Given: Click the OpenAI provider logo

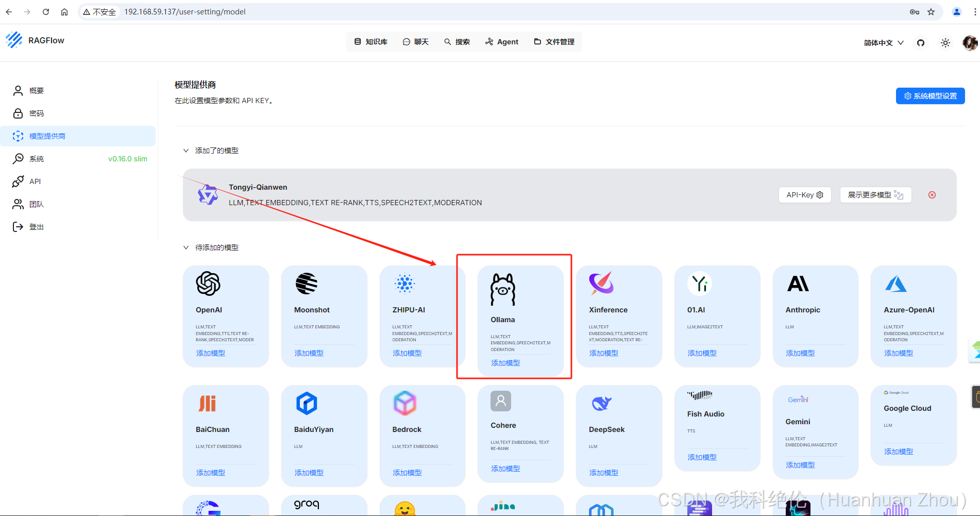Looking at the screenshot, I should (208, 284).
